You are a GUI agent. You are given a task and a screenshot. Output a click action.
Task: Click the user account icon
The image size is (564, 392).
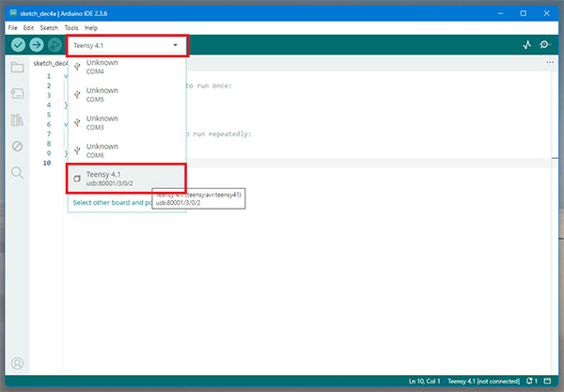(17, 363)
